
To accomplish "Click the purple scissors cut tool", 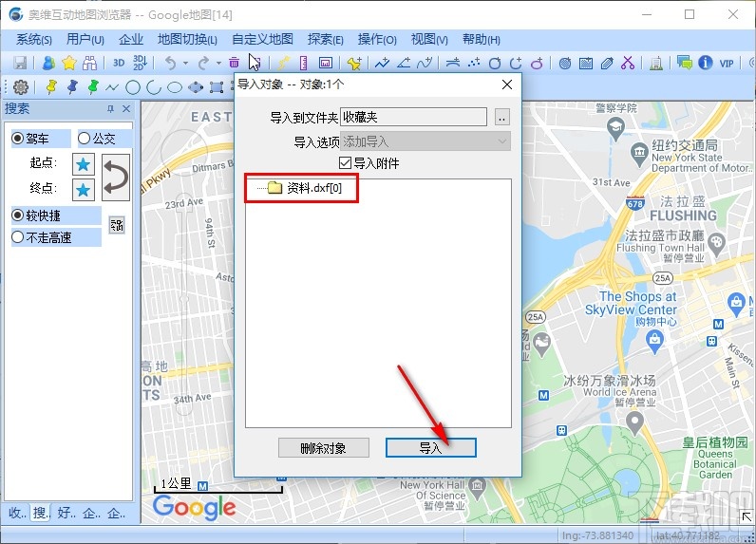I will pos(628,63).
